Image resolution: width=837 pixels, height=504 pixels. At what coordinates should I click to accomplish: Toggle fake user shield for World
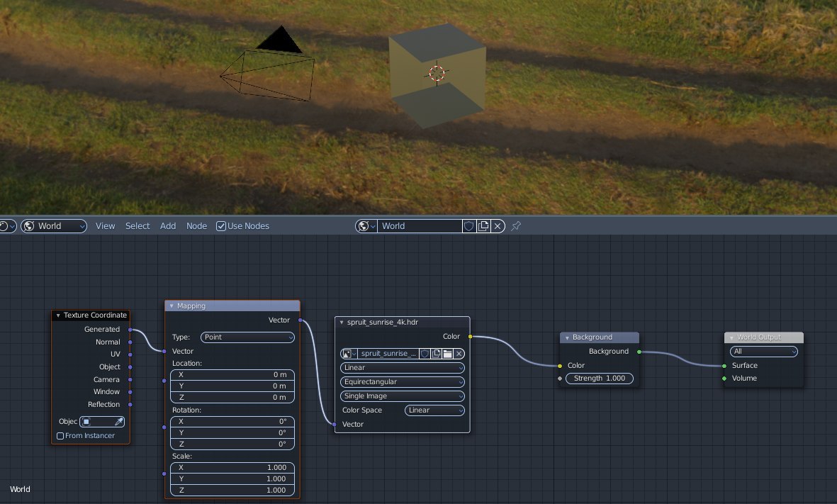[468, 226]
